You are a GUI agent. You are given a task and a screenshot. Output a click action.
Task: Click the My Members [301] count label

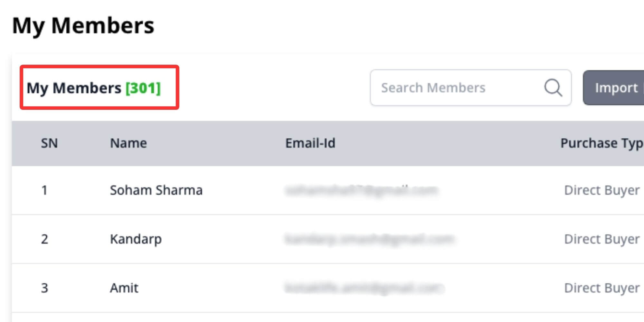pyautogui.click(x=93, y=88)
